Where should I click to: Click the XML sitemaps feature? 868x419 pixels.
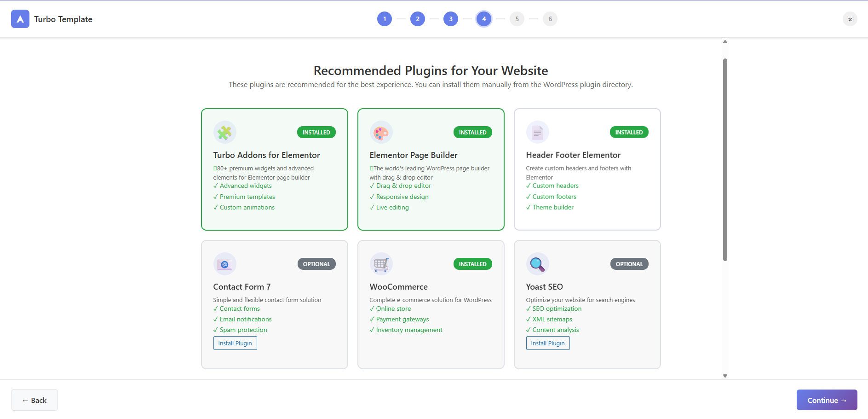[549, 319]
